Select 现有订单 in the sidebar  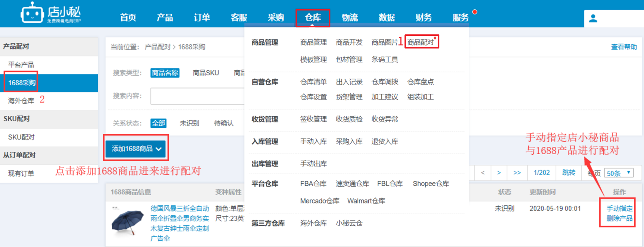pos(21,174)
